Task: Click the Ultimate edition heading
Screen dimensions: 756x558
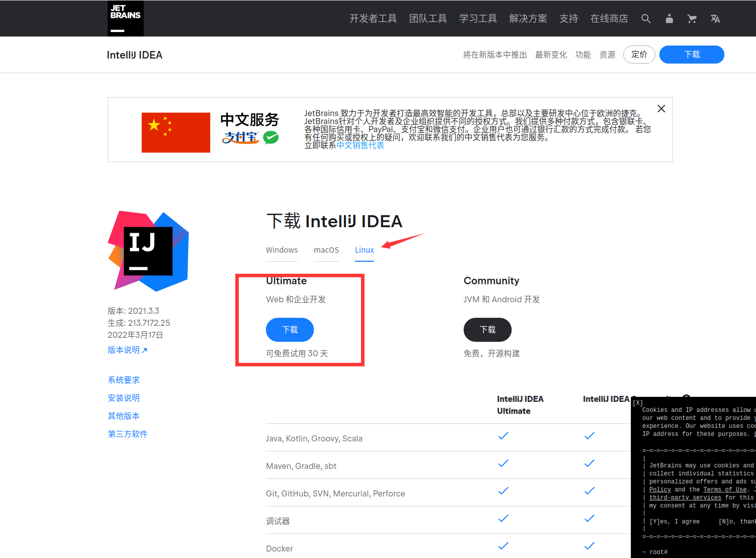Action: pos(286,281)
